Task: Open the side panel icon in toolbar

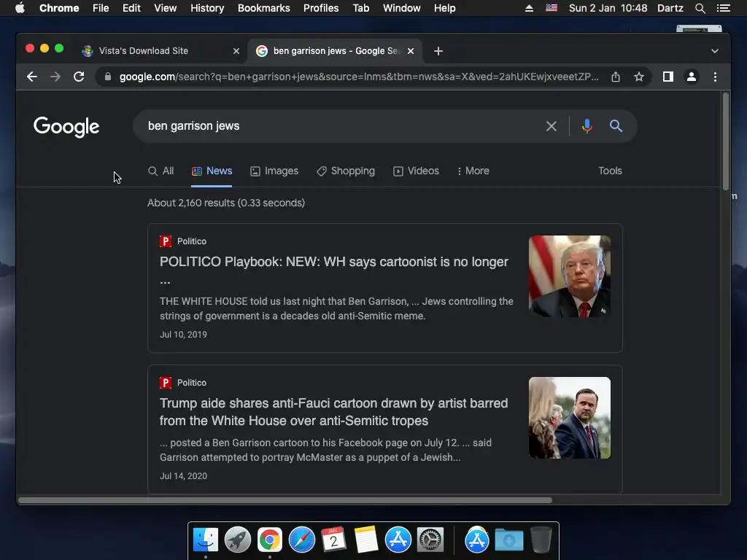Action: tap(668, 77)
